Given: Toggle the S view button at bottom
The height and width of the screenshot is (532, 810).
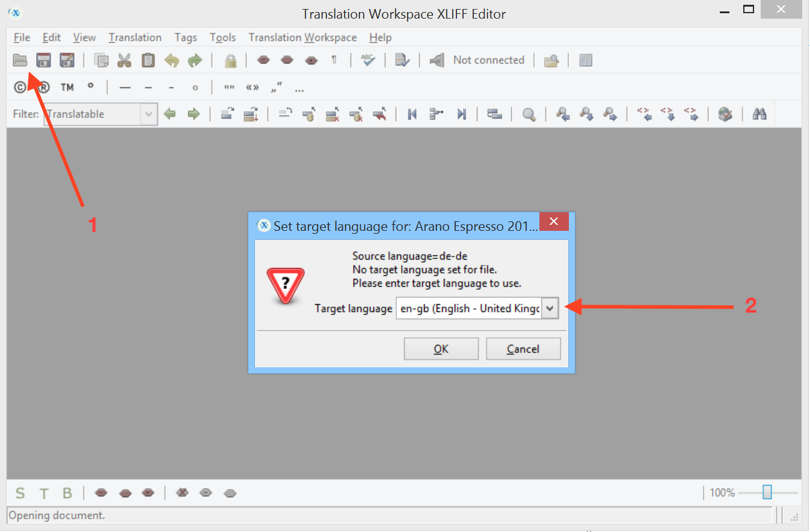Looking at the screenshot, I should [x=20, y=494].
